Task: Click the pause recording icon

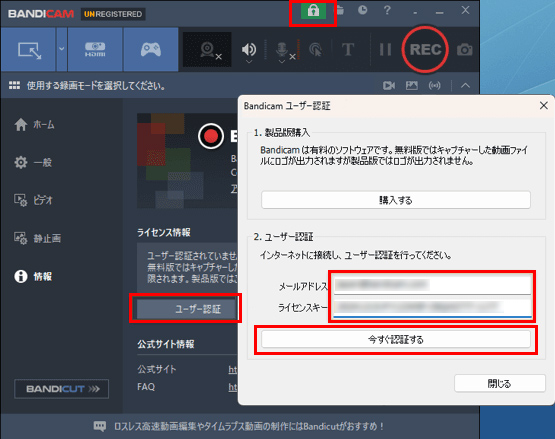Action: click(x=385, y=50)
